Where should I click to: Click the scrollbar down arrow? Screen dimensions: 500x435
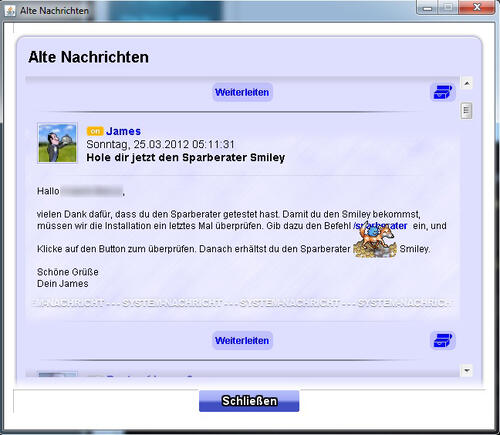(467, 370)
